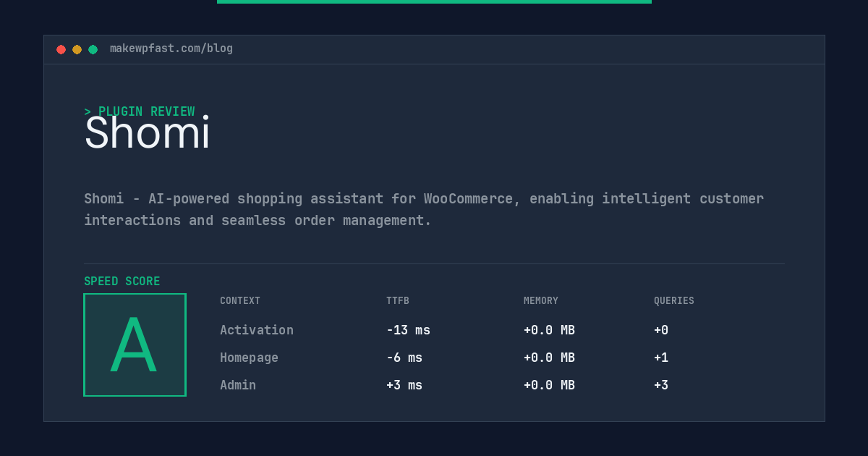Select the Admin row label
Screen dimensions: 868x456
(x=238, y=385)
